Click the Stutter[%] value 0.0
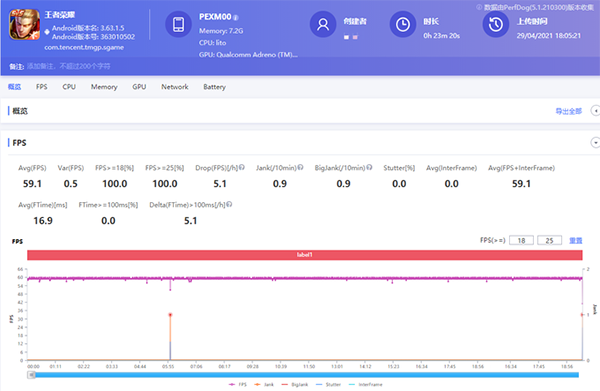 click(399, 184)
